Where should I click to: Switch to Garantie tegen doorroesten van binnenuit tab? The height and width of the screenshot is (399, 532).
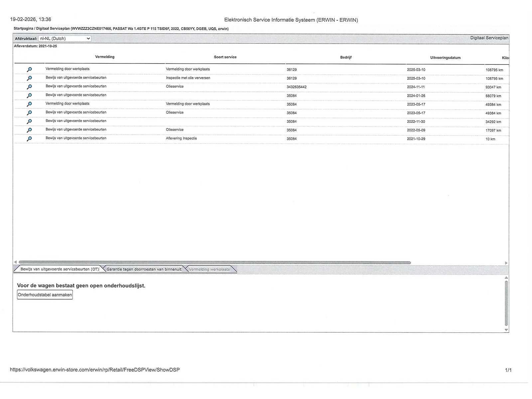tap(144, 269)
